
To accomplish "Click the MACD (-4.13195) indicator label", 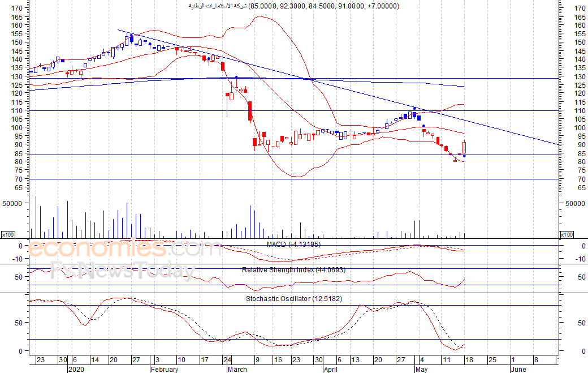I will 293,245.
